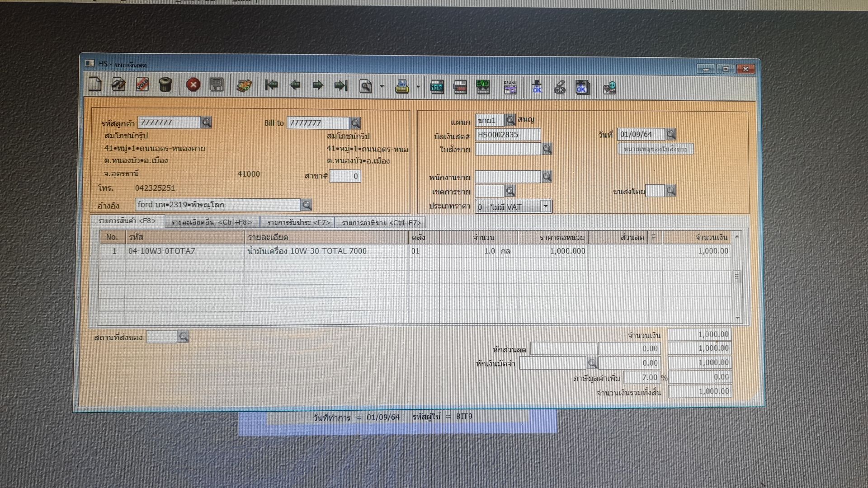Open price type ประเภทราคา dropdown
The height and width of the screenshot is (488, 868).
tap(546, 206)
